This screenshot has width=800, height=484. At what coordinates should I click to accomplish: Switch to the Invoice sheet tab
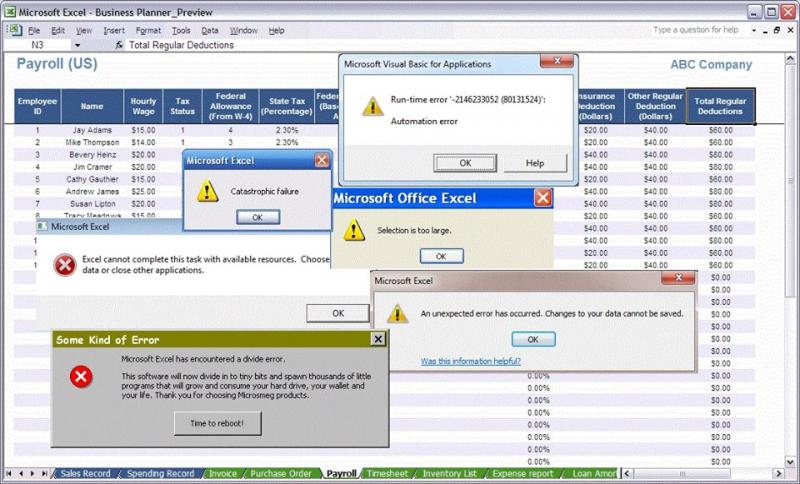[222, 473]
